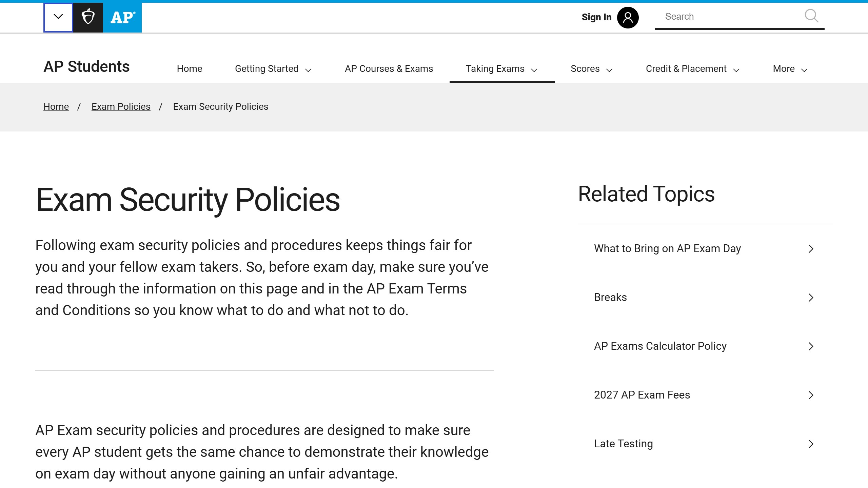Click arrow beside 2027 AP Exam Fees
The width and height of the screenshot is (868, 488).
click(811, 395)
